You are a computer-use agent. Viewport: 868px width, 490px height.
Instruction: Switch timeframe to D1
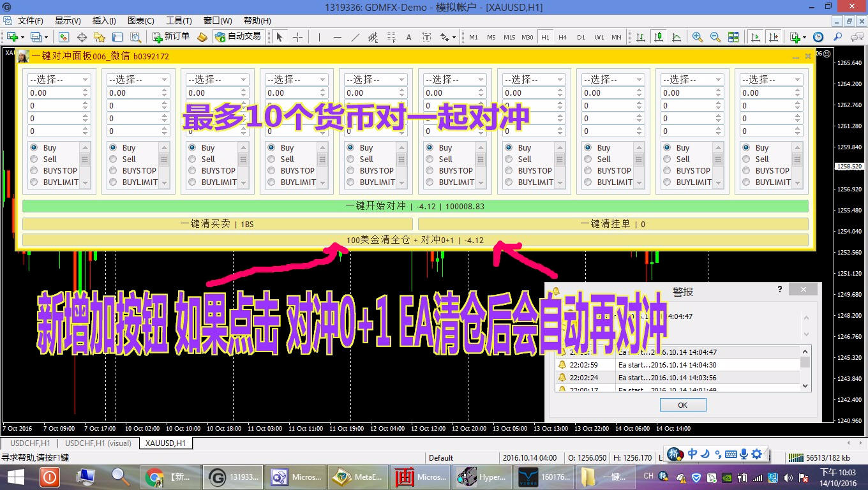pos(581,37)
